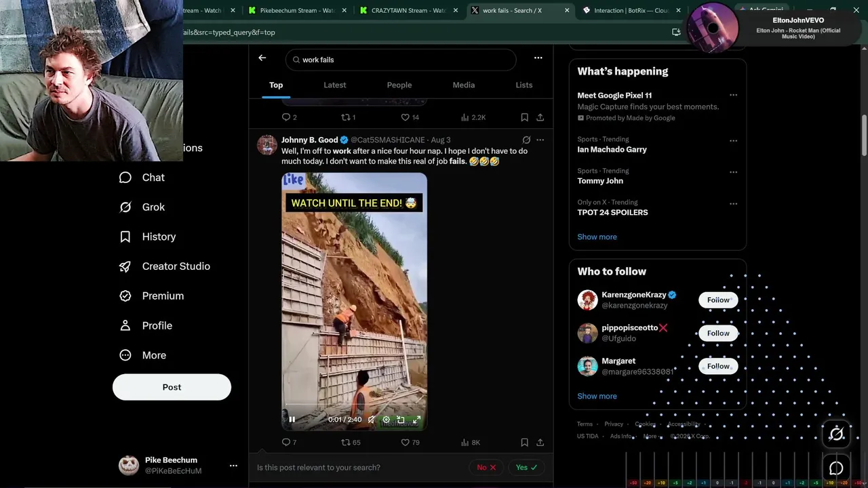Reply to Johnny's post with 7 replies
This screenshot has height=488, width=868.
click(290, 443)
